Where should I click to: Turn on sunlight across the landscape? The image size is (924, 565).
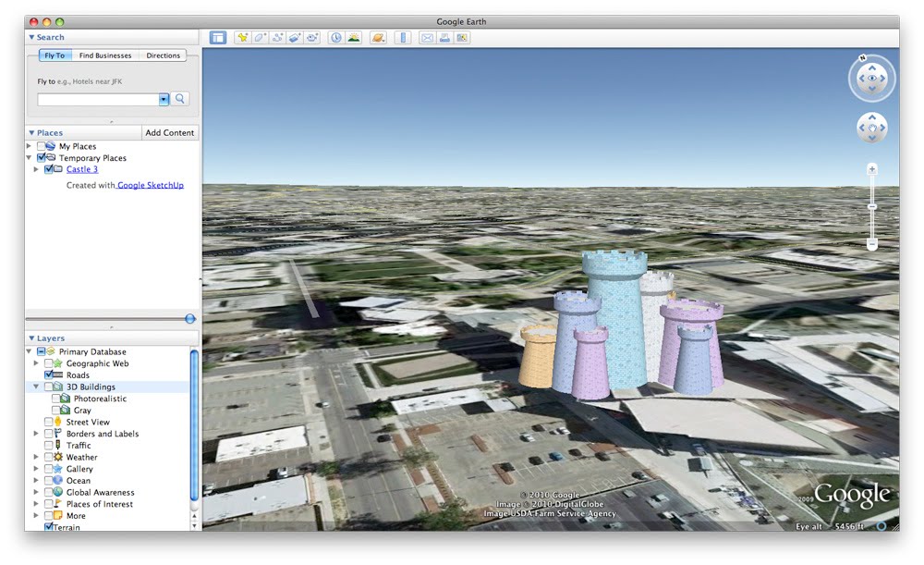(354, 38)
